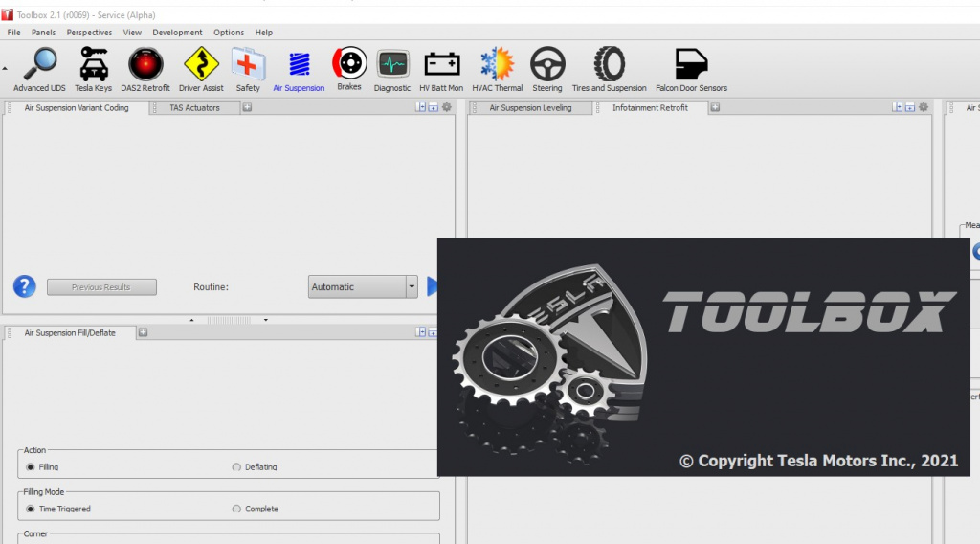Click split-vertical icon in the Infotainment Retrofit panel
The height and width of the screenshot is (544, 980).
897,107
